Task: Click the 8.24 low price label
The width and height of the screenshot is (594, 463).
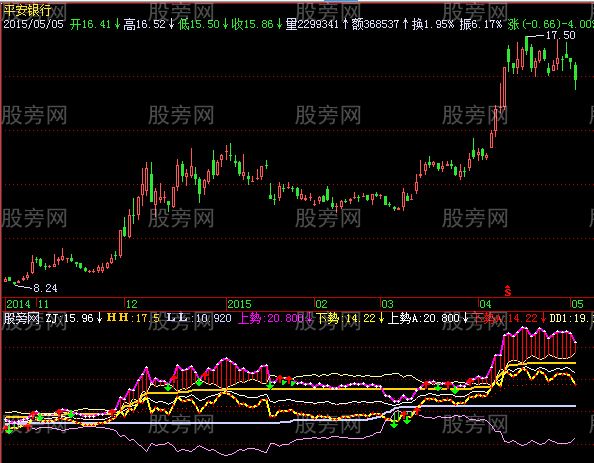Action: pyautogui.click(x=45, y=288)
